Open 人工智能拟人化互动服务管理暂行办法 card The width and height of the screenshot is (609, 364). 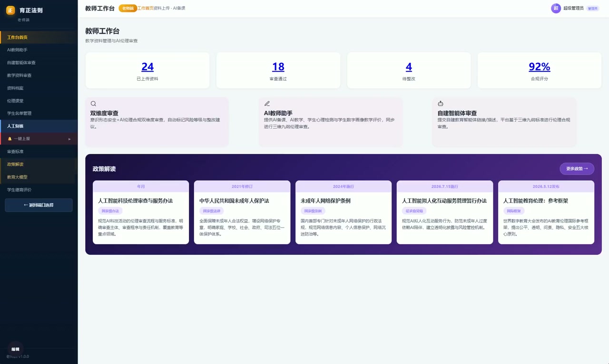tap(445, 212)
